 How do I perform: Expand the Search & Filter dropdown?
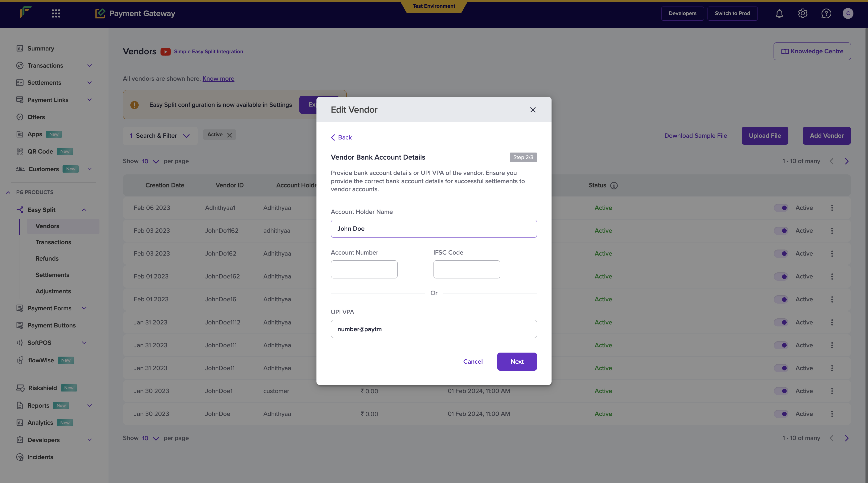pyautogui.click(x=160, y=136)
